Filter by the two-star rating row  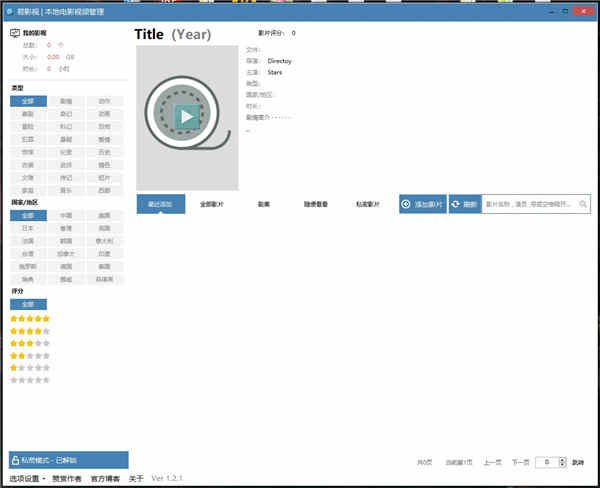[x=30, y=356]
